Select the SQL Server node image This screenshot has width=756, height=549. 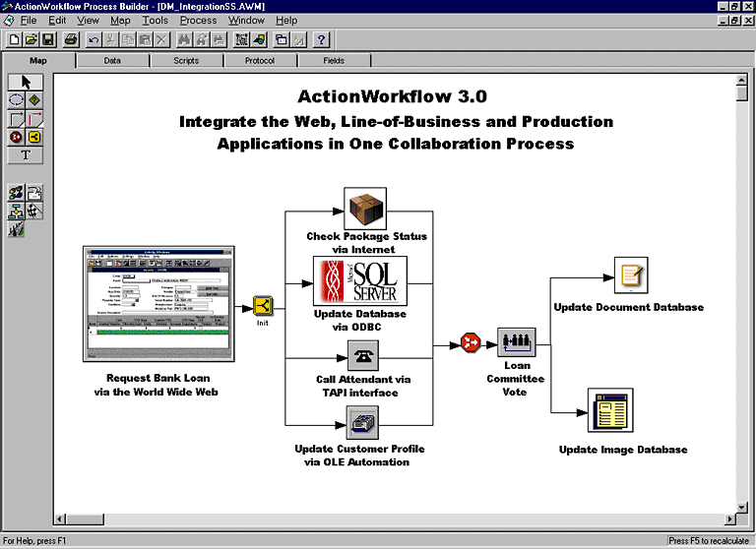point(360,281)
